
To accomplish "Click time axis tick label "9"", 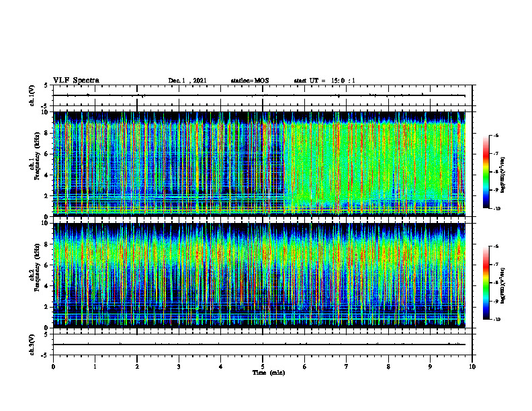I will (430, 366).
